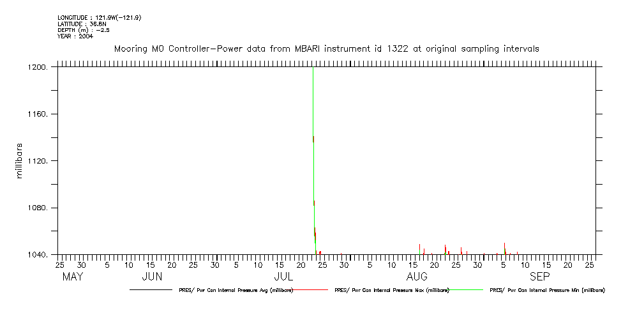Click the LONGITUDE metadata text
644x322 pixels.
tap(99, 17)
